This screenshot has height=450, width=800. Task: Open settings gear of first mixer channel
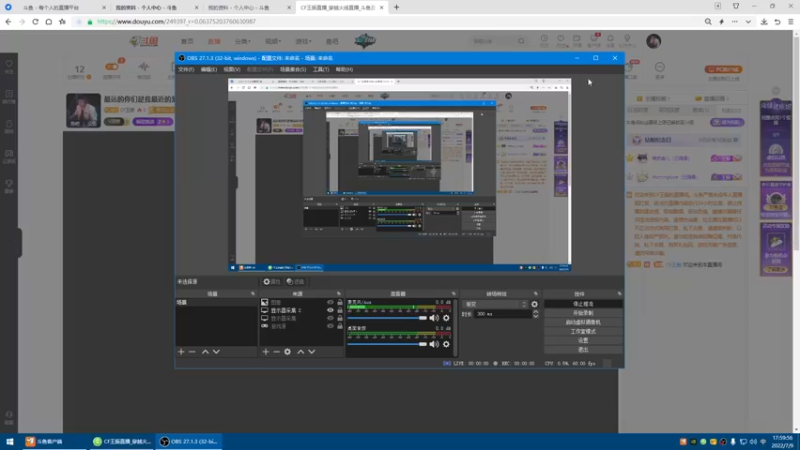click(x=446, y=318)
